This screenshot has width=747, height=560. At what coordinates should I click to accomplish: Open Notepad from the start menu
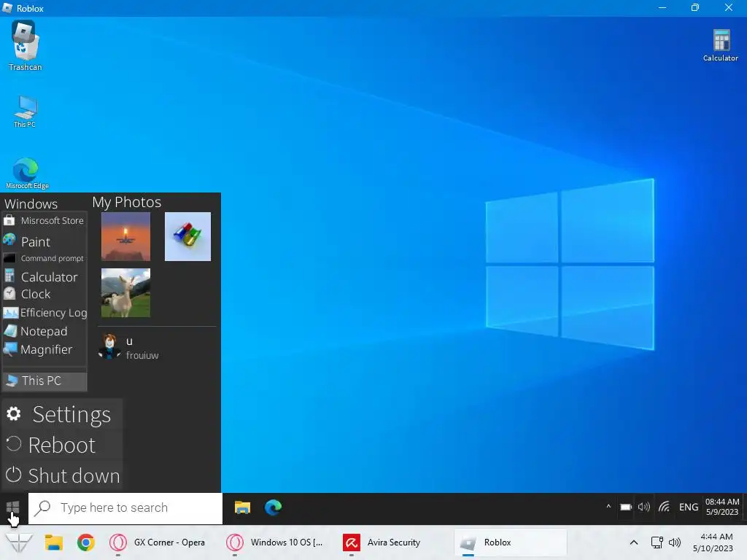(x=44, y=331)
